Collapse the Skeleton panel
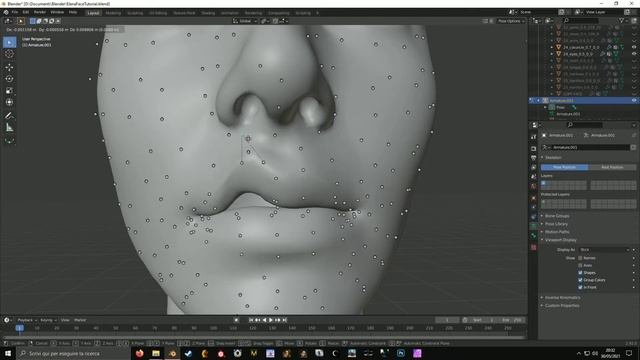 pyautogui.click(x=553, y=158)
